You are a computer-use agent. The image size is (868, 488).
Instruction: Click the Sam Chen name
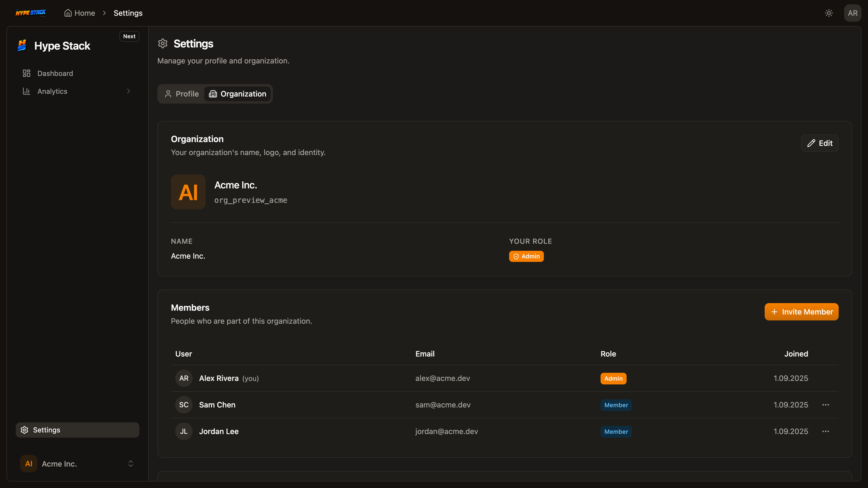(217, 405)
